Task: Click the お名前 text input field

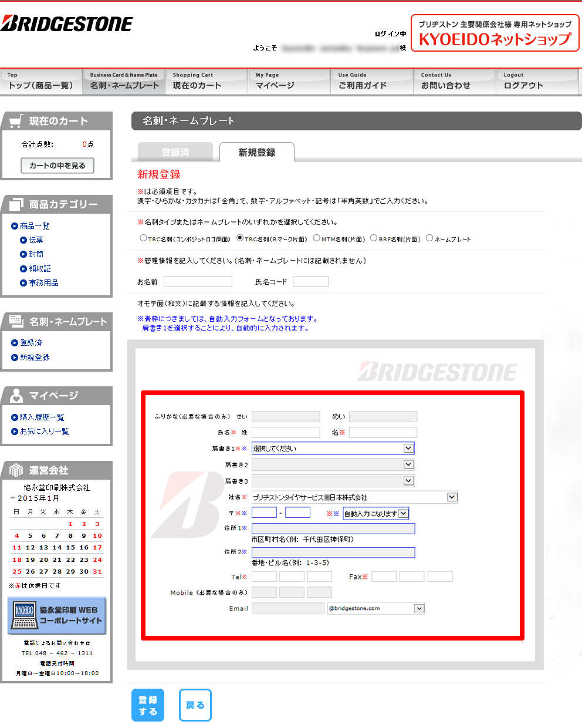Action: 198,282
